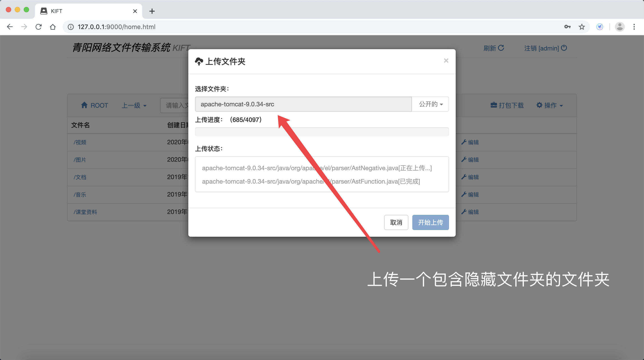The image size is (644, 360).
Task: Expand the 操作 dropdown menu
Action: click(x=549, y=105)
